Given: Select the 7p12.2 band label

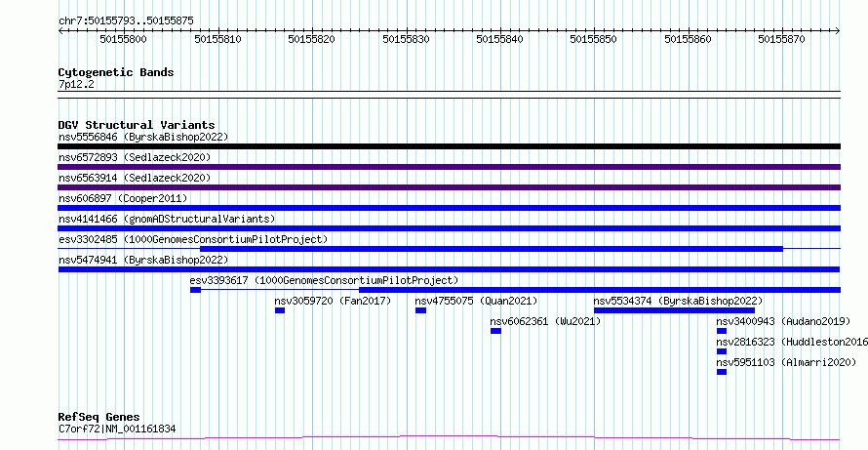Looking at the screenshot, I should pyautogui.click(x=76, y=84).
